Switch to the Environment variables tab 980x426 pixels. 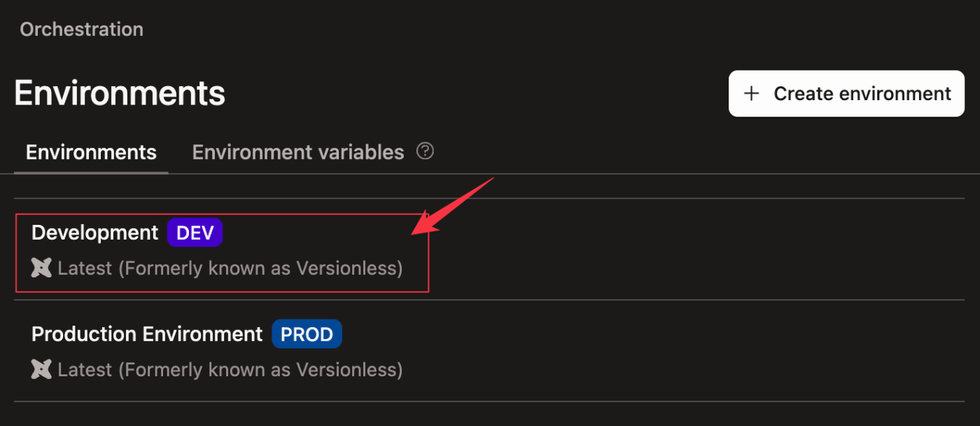click(298, 152)
